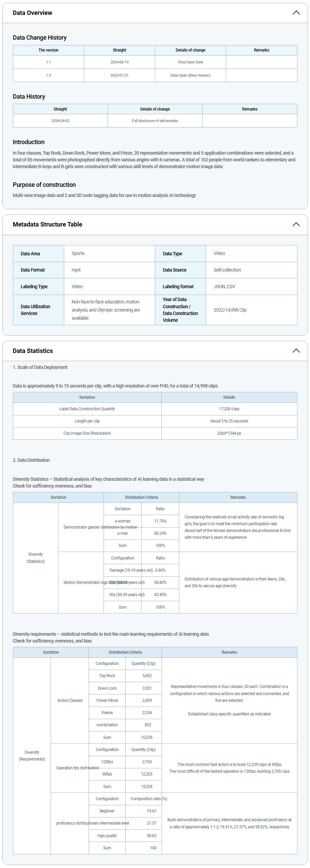Screen dimensions: 310x868
Task: Select Full disclosure of deliverables cell
Action: tap(155, 121)
